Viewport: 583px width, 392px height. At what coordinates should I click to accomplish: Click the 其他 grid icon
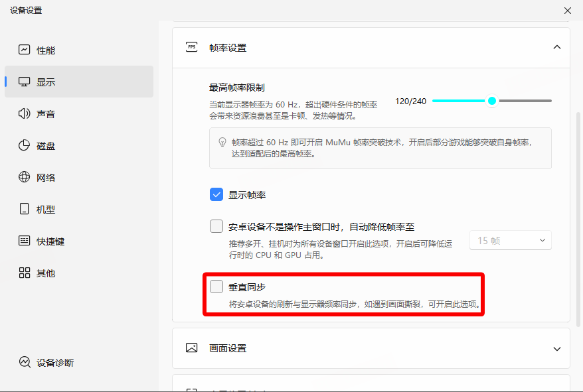pos(24,273)
